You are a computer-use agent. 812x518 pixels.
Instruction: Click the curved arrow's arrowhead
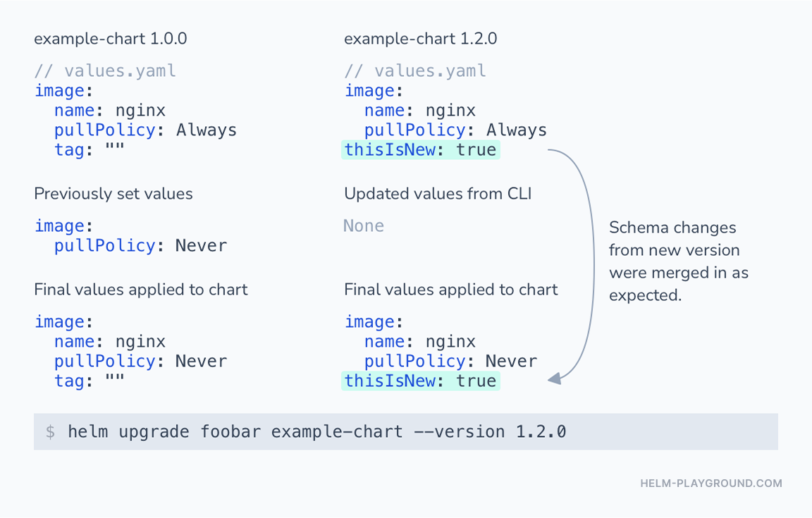(555, 378)
